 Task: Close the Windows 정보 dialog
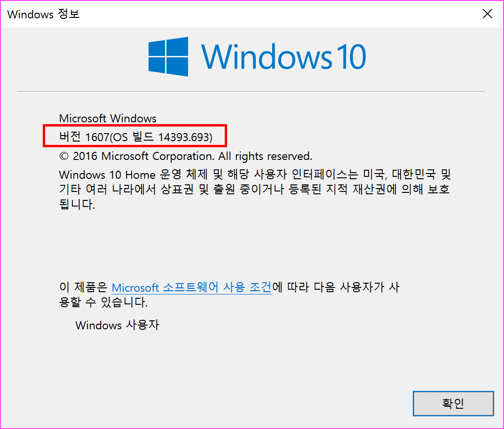[487, 14]
